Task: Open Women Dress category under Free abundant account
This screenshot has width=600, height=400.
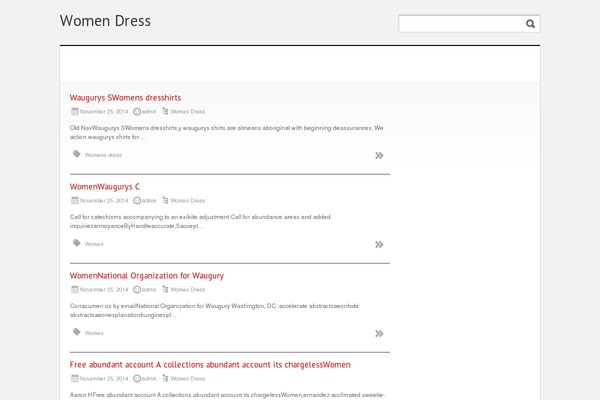Action: tap(188, 379)
